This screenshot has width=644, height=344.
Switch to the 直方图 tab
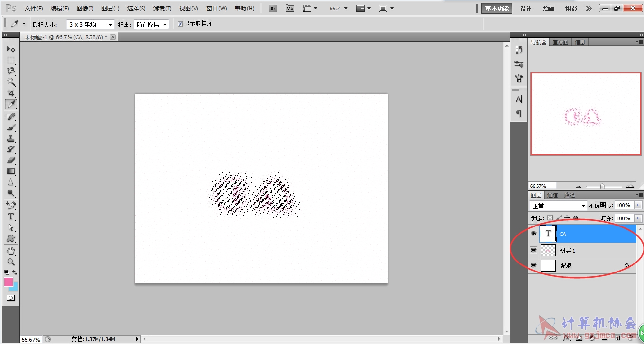(x=560, y=42)
